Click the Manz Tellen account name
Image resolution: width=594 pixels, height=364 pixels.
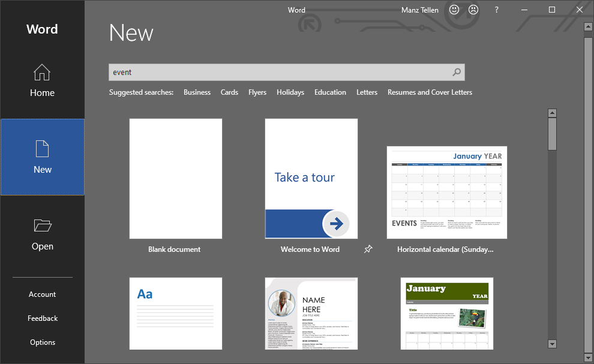(x=419, y=10)
